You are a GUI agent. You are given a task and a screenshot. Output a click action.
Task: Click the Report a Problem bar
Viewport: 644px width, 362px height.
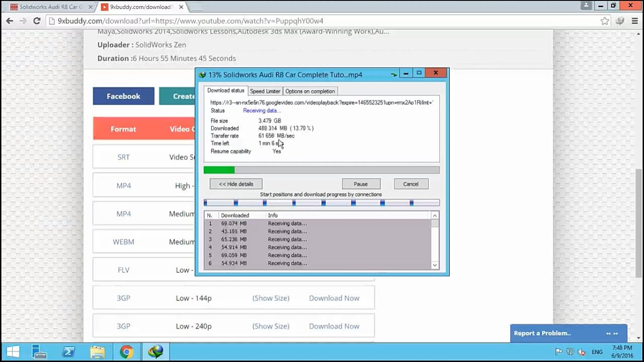pos(569,333)
